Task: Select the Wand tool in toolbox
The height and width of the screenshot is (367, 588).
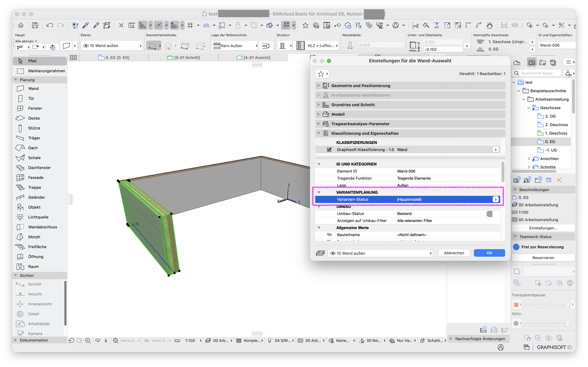Action: pyautogui.click(x=40, y=89)
